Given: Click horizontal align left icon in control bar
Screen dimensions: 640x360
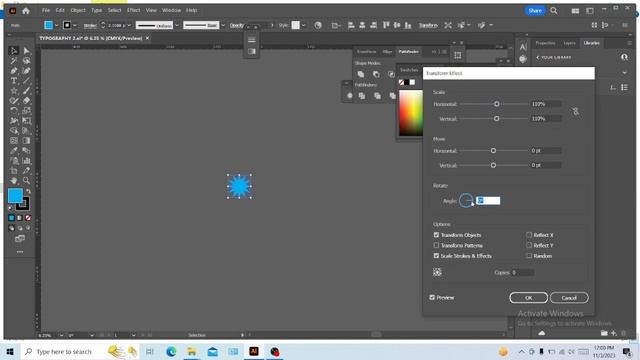Looking at the screenshot, I should (x=351, y=25).
